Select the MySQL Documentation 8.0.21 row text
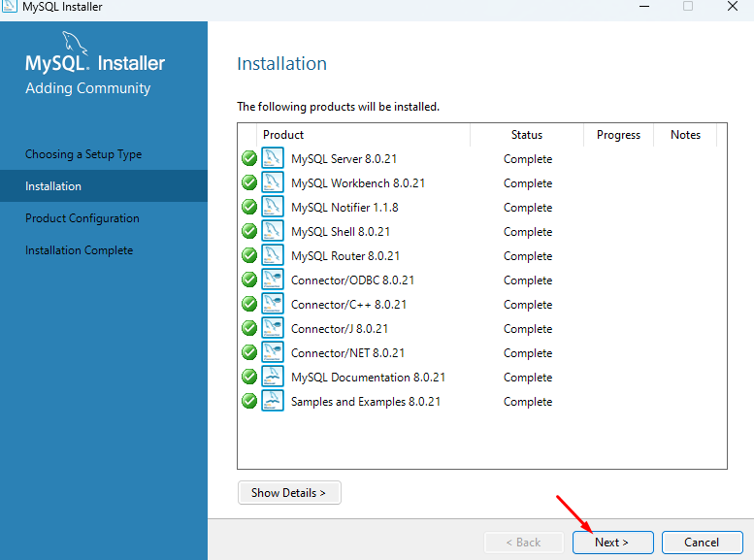Screen dimensions: 754x560 point(368,378)
